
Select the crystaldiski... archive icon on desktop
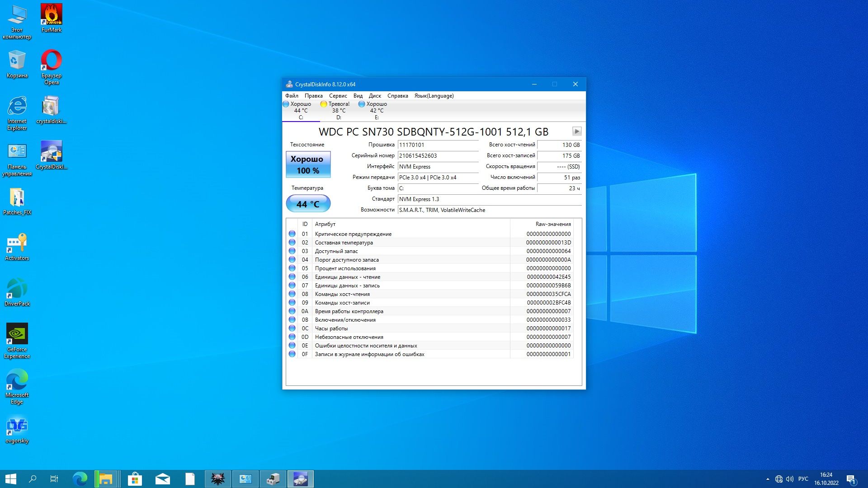coord(51,109)
